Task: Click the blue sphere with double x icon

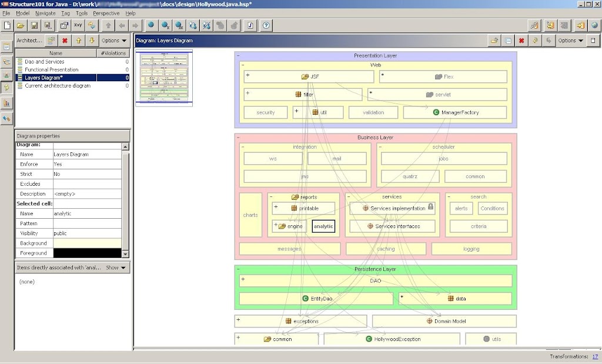Action: [179, 25]
